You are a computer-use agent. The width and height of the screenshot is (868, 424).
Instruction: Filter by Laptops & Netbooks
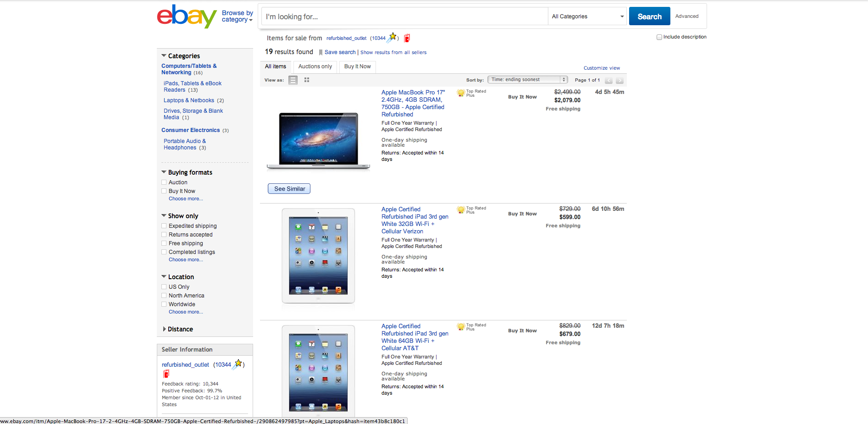(189, 100)
